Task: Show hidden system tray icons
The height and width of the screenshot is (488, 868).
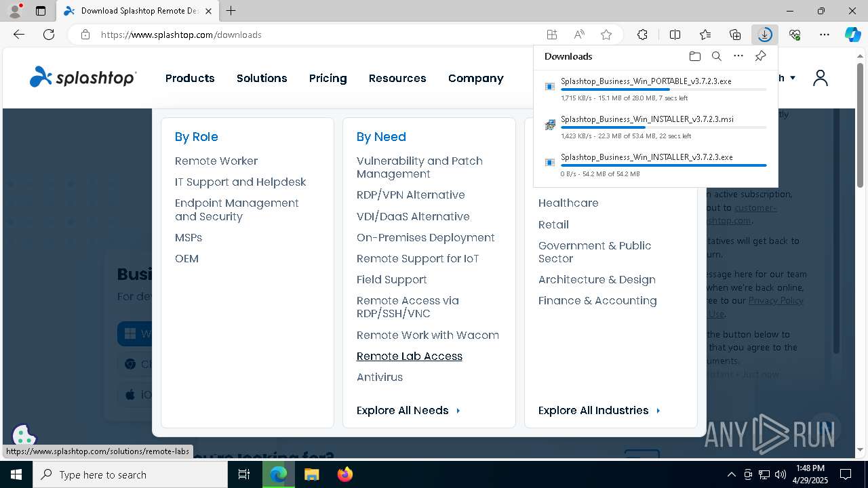Action: 731,474
